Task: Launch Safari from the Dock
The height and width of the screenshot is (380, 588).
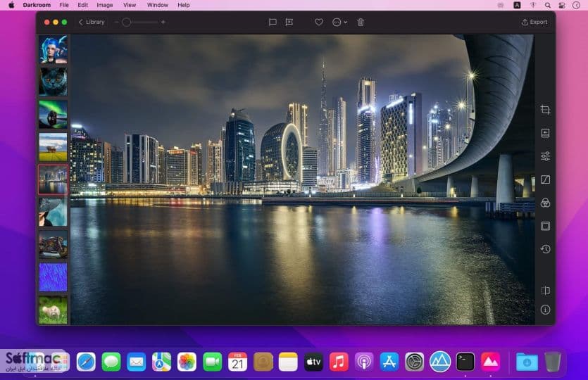Action: pos(86,362)
